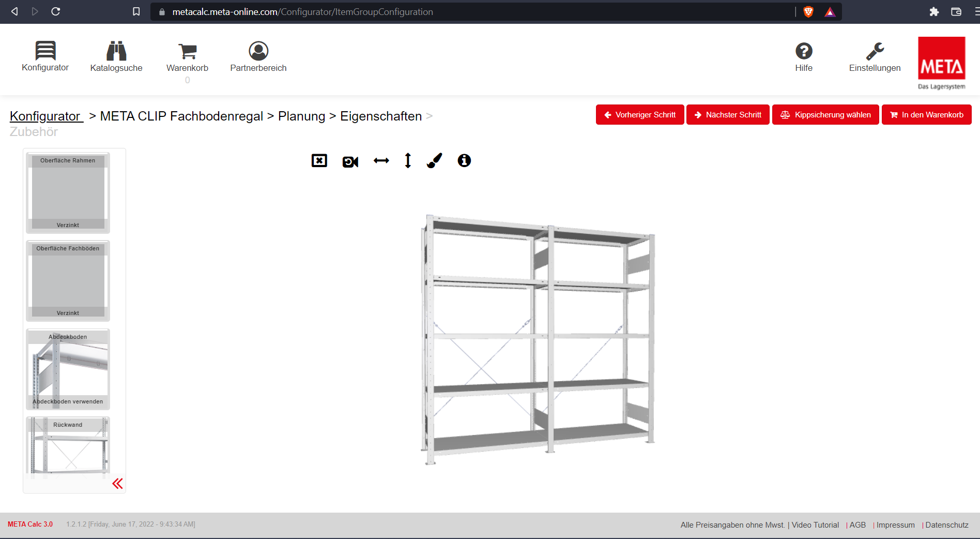Open Hilfe question mark icon
Image resolution: width=980 pixels, height=539 pixels.
[804, 51]
